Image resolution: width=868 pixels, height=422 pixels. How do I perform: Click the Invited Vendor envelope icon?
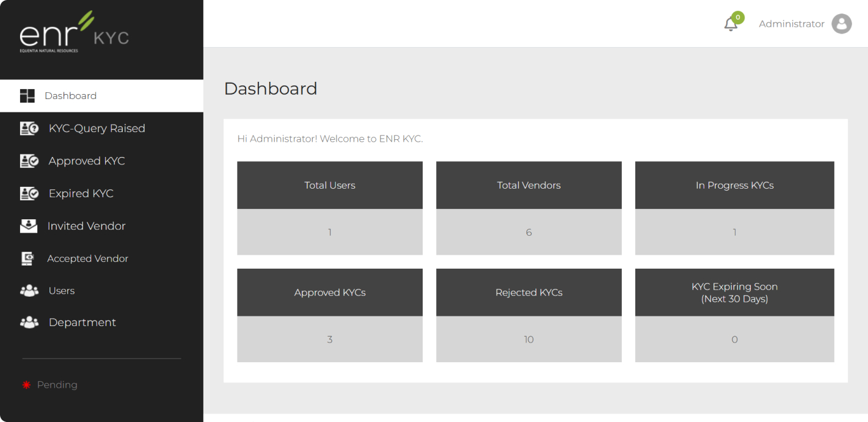[x=29, y=226]
